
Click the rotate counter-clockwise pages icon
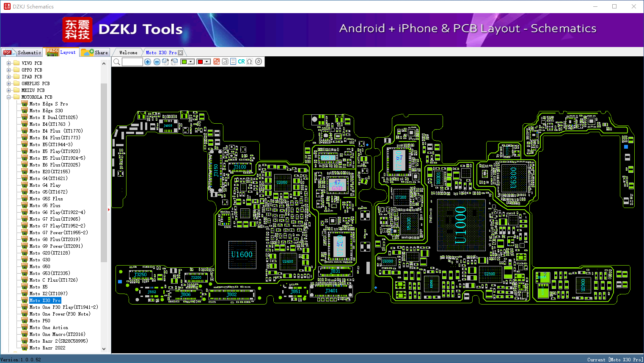tap(174, 62)
